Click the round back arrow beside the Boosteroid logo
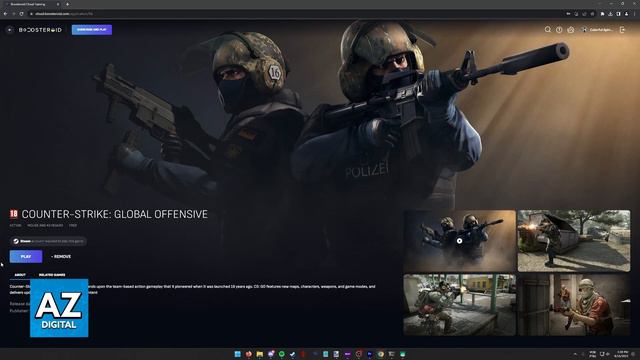The image size is (640, 360). point(9,30)
